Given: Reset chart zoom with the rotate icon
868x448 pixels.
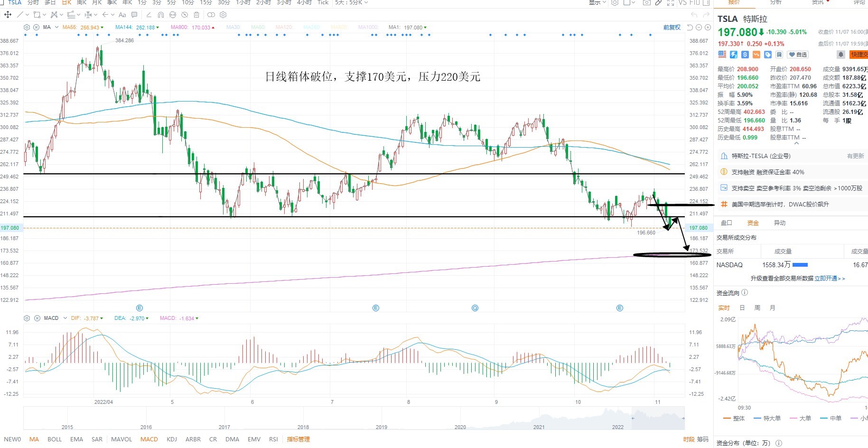Looking at the screenshot, I should click(690, 28).
